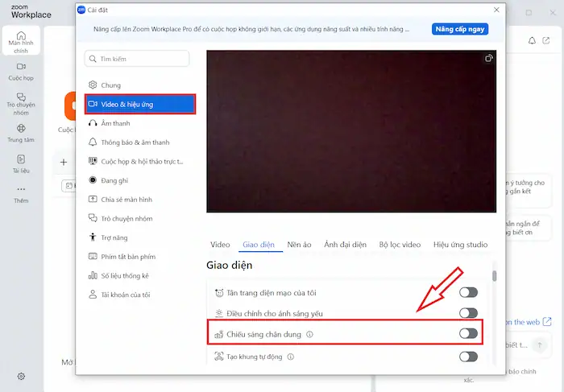
Task: Enable Tạo khung tự động toggle
Action: coord(468,356)
